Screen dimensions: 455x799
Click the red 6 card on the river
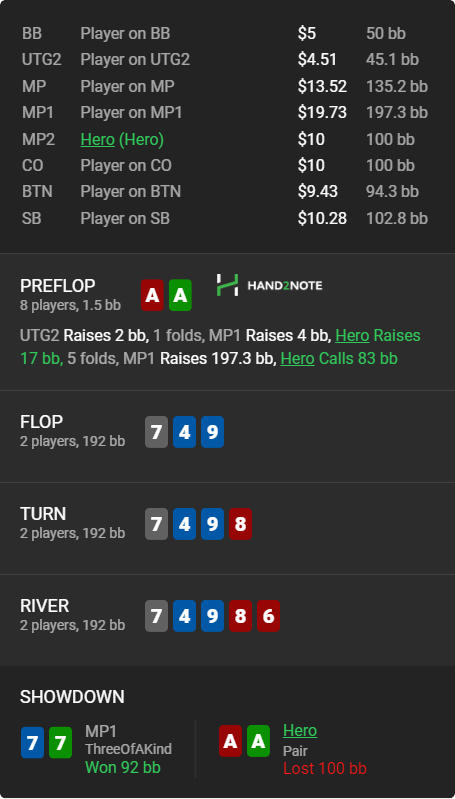coord(269,616)
